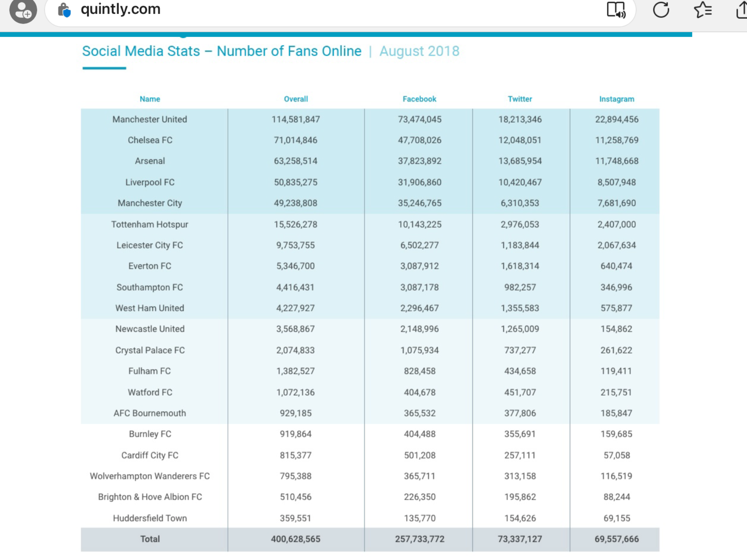Click the Liverpool FC row name
Viewport: 747px width, 560px height.
[x=150, y=182]
